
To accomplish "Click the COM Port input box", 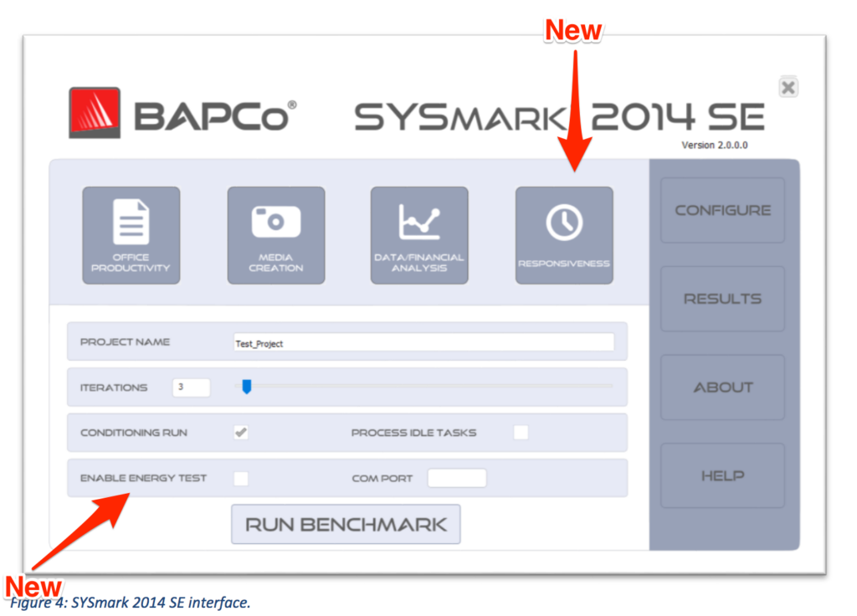I will coord(457,478).
